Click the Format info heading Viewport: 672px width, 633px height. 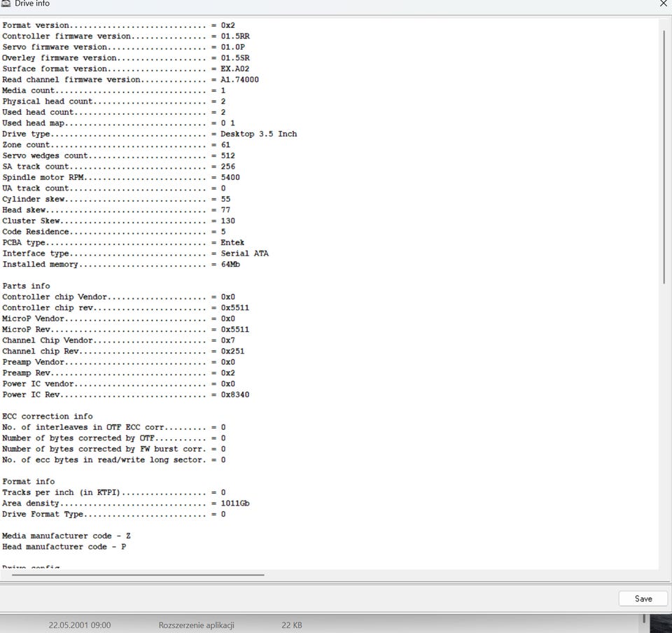point(28,481)
